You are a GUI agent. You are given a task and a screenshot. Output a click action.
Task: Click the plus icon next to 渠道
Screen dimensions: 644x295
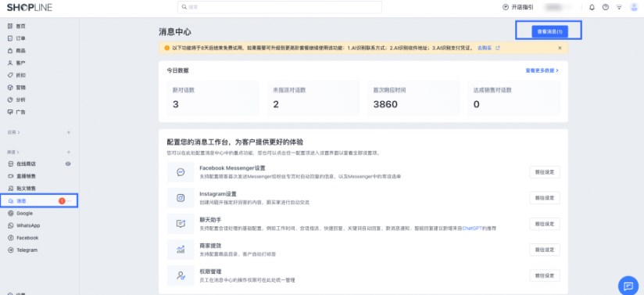[69, 153]
